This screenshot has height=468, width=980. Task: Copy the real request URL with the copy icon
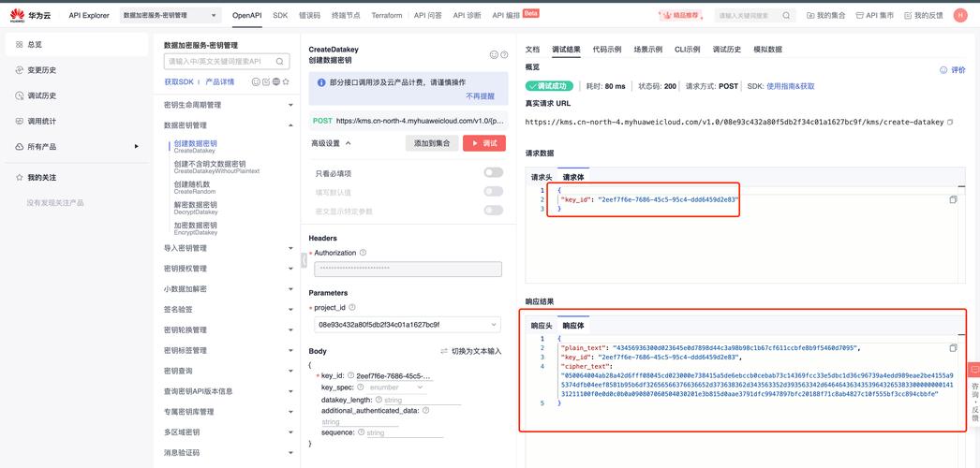950,123
